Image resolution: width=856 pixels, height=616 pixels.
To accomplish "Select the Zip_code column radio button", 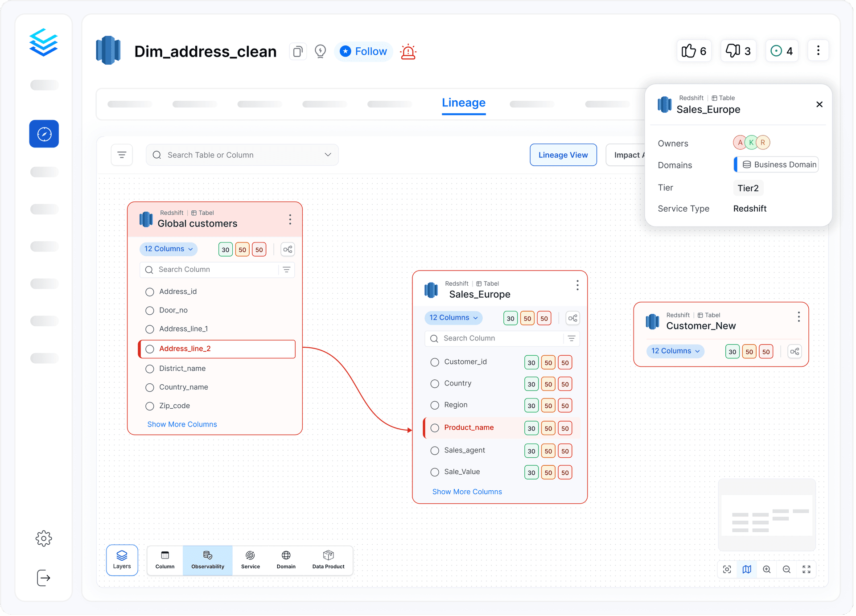I will pos(150,406).
